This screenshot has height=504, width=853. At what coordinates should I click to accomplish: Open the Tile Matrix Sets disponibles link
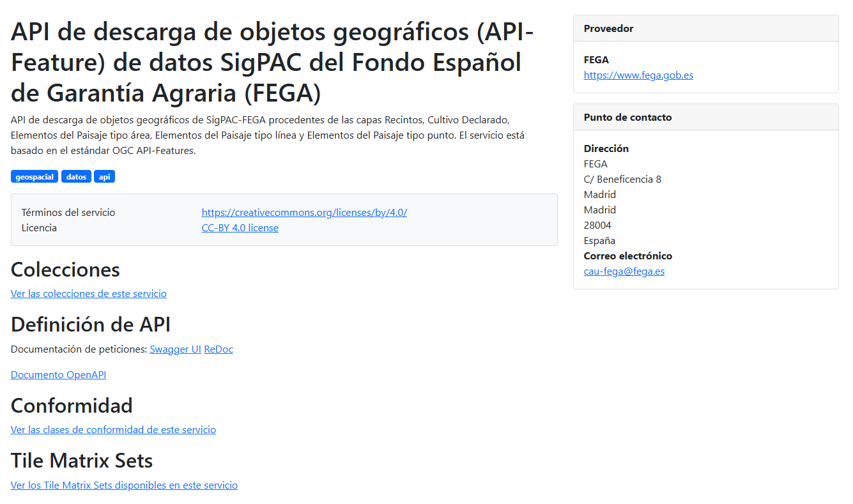[x=124, y=485]
